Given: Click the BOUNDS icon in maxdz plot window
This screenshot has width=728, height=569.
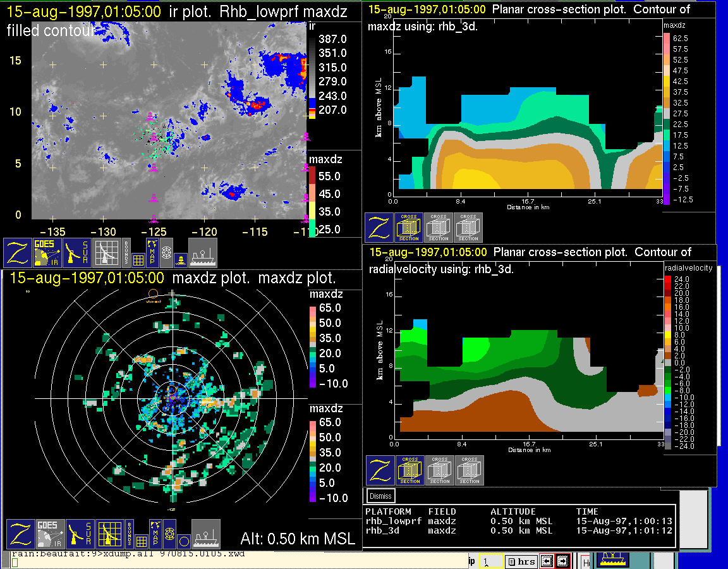Looking at the screenshot, I should (130, 533).
